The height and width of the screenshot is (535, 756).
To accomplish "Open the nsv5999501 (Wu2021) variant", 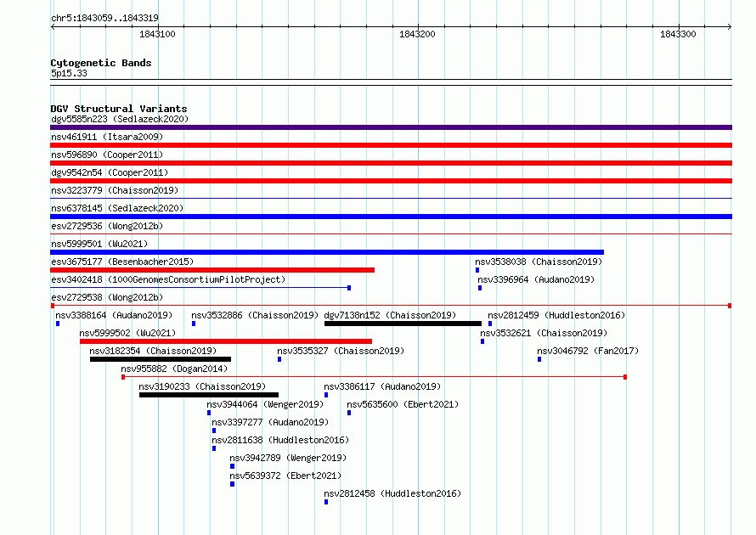I will point(99,244).
